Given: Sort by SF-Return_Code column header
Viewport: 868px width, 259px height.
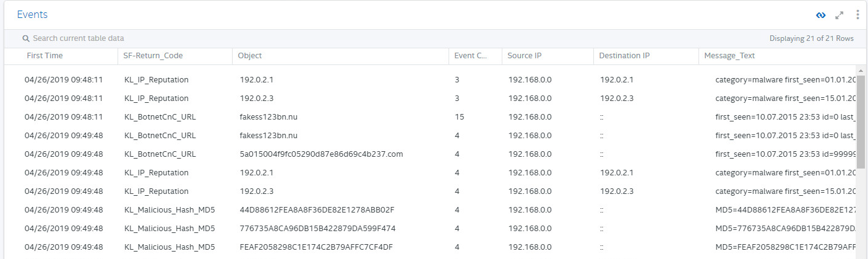Looking at the screenshot, I should pyautogui.click(x=153, y=56).
